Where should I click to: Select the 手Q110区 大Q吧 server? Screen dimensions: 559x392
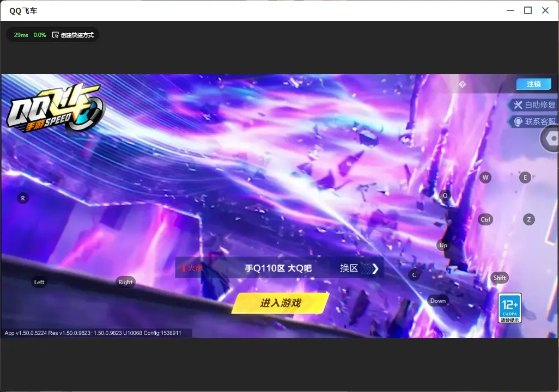pos(278,268)
